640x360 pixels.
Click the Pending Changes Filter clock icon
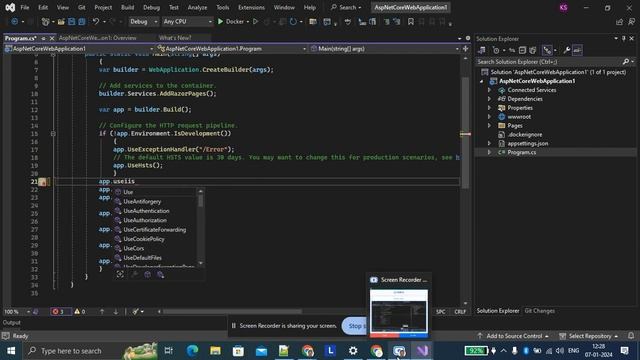[496, 50]
